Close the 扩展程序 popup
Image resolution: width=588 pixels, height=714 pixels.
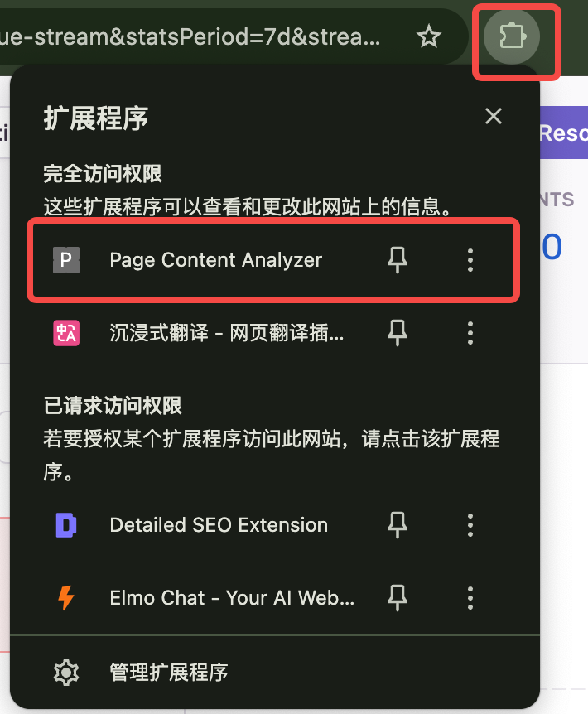(494, 116)
